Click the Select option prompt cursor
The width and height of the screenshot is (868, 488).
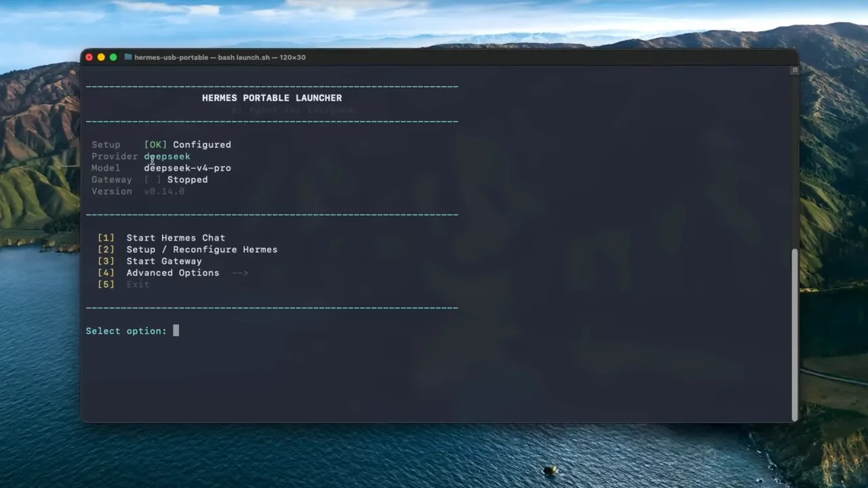[x=176, y=331]
